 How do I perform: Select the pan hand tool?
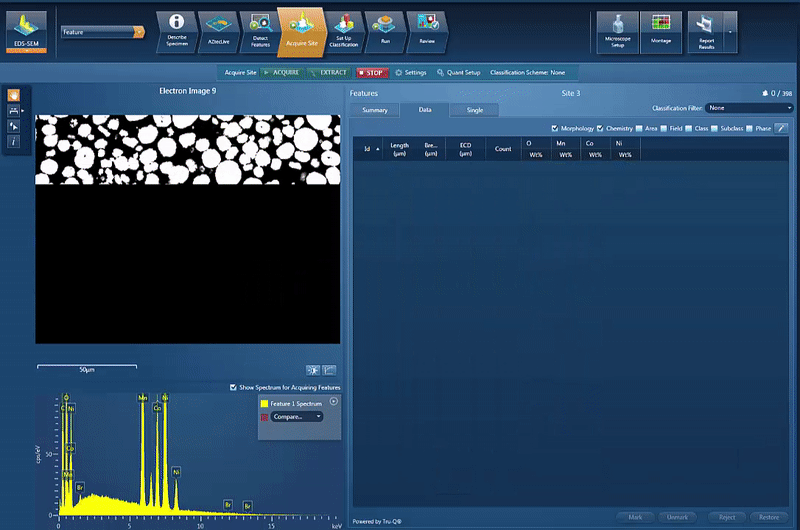[x=14, y=95]
